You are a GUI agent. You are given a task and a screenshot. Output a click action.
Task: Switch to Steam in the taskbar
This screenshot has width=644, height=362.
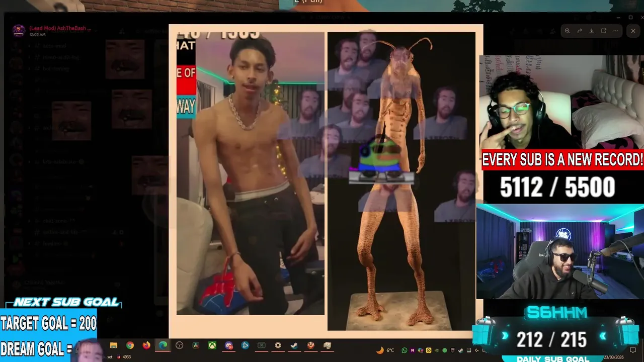coord(294,345)
